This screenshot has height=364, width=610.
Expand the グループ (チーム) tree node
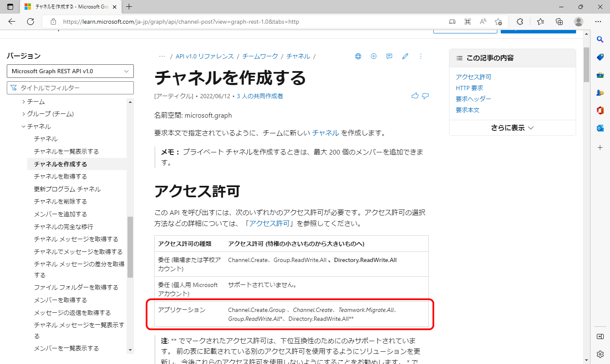24,114
